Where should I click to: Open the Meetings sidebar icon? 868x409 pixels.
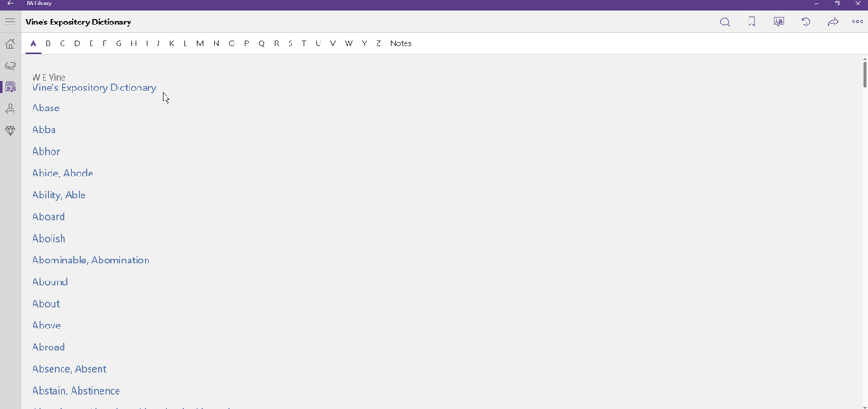coord(10,109)
